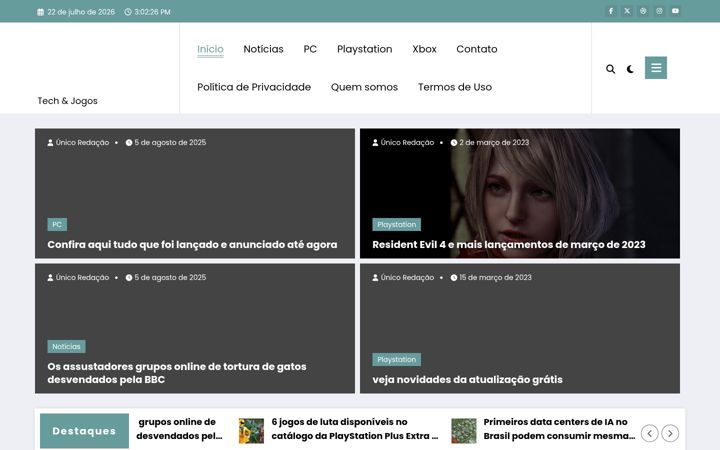Viewport: 720px width, 450px height.
Task: Open 'Confira aqui tudo que foi lançado' article
Action: pos(192,245)
